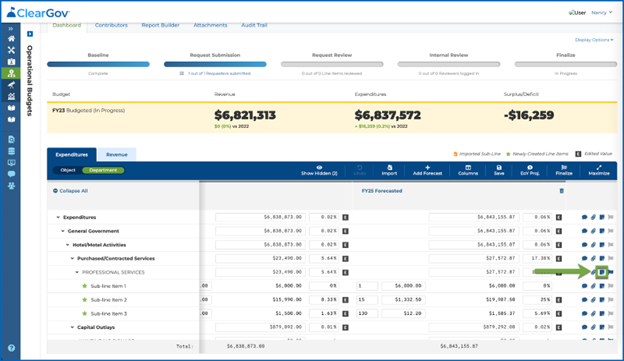Open the chat bubble sidebar icon
The width and height of the screenshot is (624, 361).
pos(11,174)
